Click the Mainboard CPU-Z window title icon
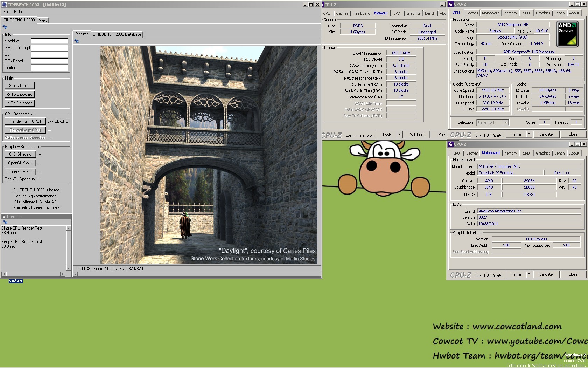This screenshot has width=588, height=368. coord(451,144)
